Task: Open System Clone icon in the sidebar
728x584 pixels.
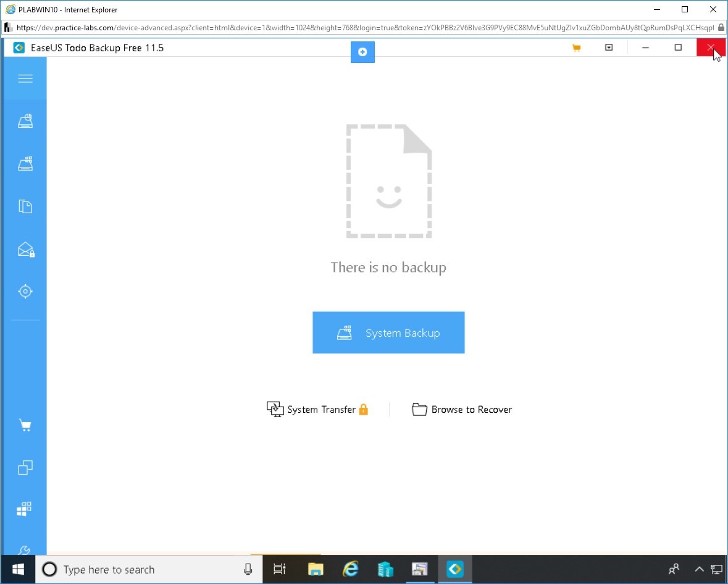Action: [24, 509]
